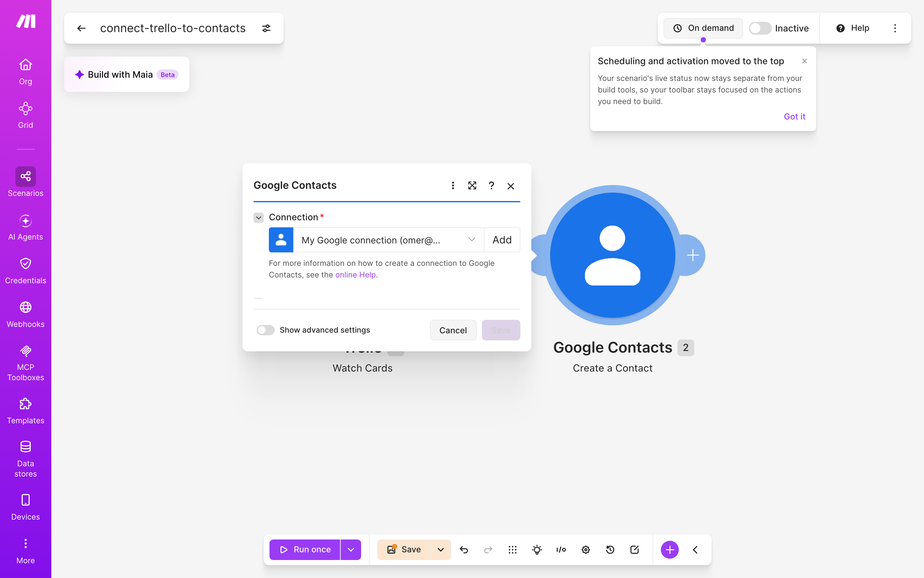Open Devices in the sidebar
The image size is (924, 578).
tap(26, 507)
